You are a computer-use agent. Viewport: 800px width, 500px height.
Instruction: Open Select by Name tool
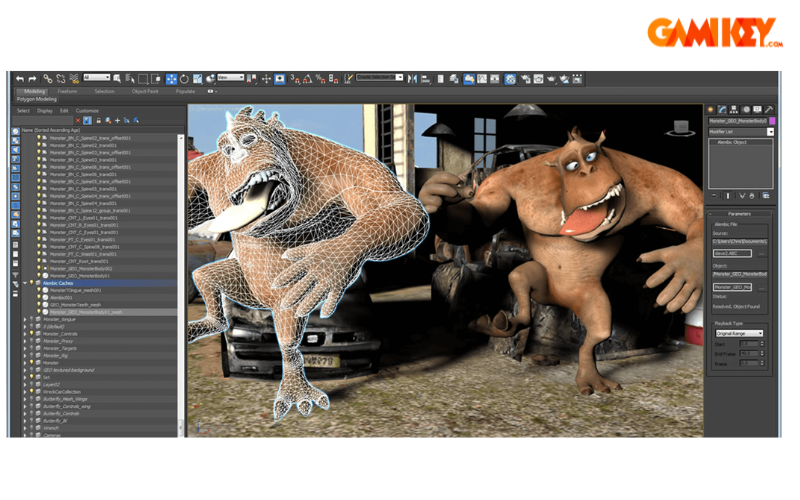[130, 79]
